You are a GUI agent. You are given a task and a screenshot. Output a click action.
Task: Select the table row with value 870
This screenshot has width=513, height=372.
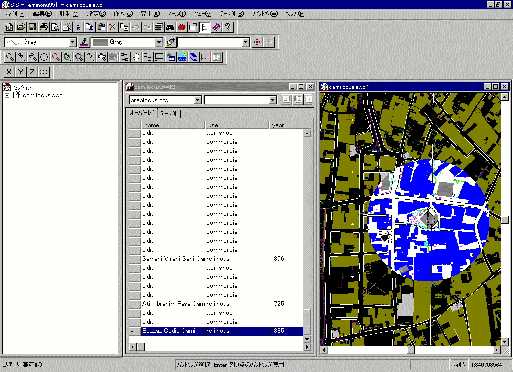click(215, 259)
